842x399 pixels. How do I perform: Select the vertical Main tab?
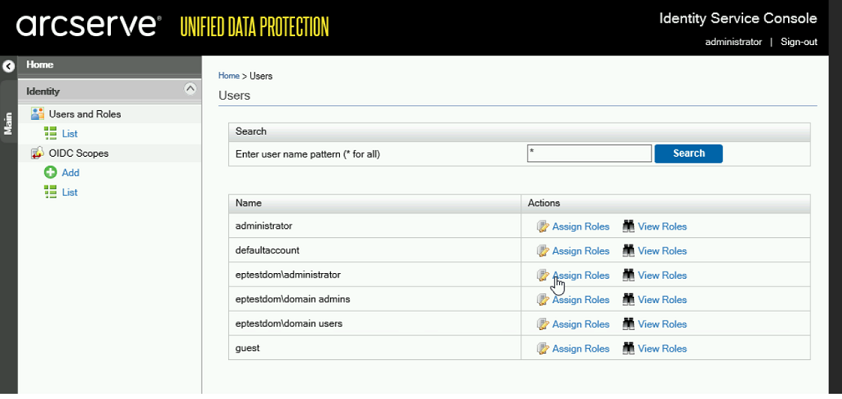pyautogui.click(x=8, y=124)
